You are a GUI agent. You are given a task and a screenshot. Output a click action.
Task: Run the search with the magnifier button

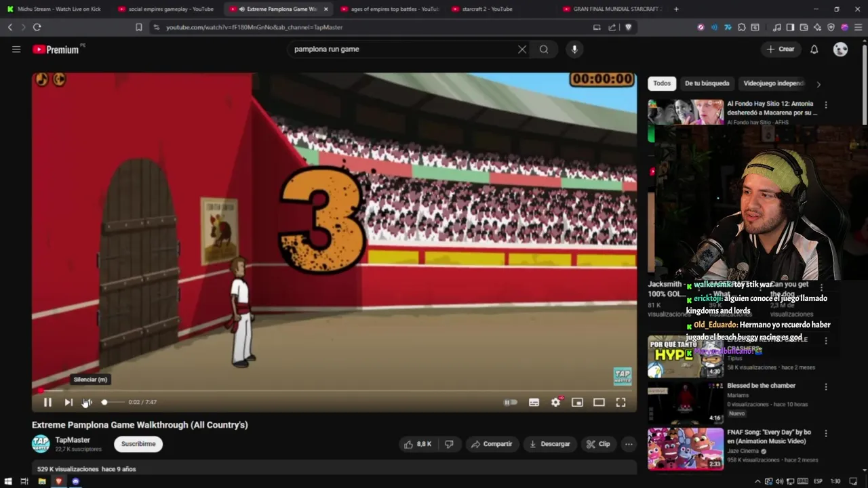(544, 49)
